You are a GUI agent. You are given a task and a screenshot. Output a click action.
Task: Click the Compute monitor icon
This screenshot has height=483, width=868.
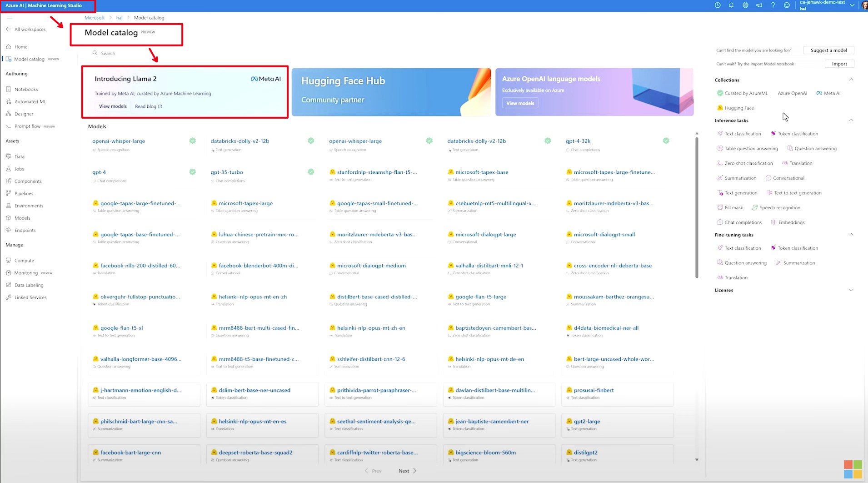tap(8, 261)
